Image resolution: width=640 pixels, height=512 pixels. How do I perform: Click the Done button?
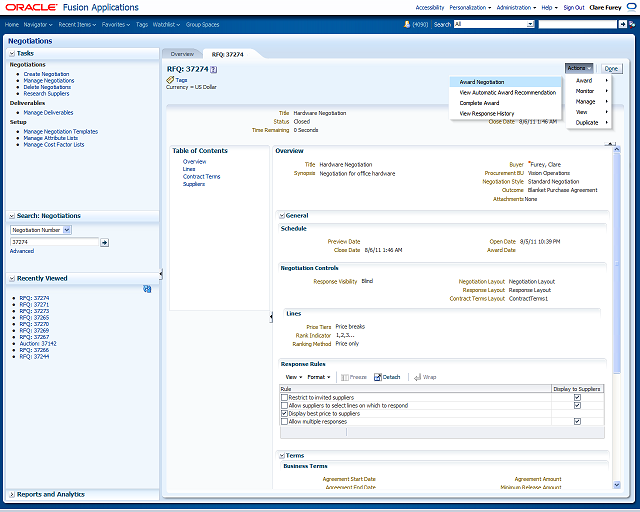tap(611, 69)
